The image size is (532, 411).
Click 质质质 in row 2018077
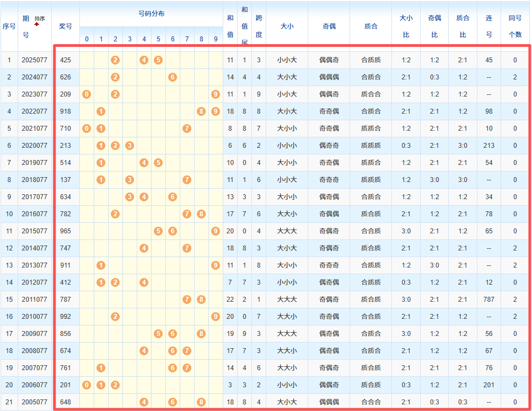[x=371, y=180]
